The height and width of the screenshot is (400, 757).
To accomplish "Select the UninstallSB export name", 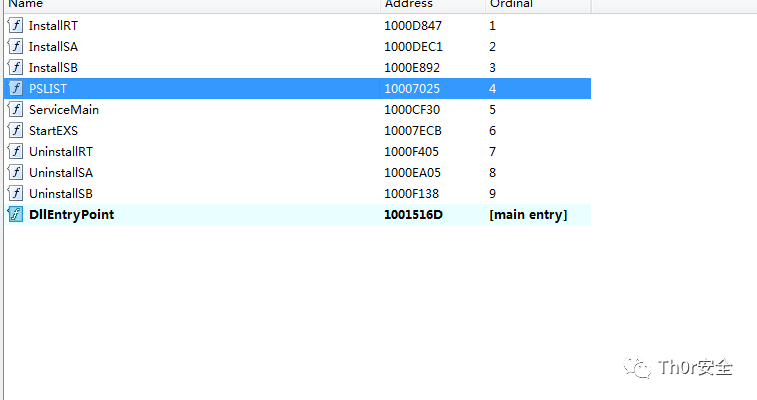I will (x=61, y=193).
